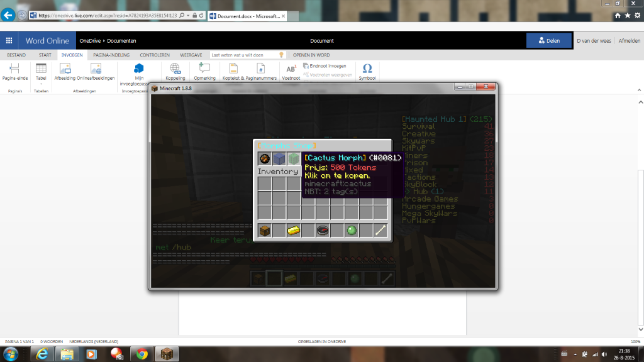Screen dimensions: 644x362
Task: Click the 0 WOORDEN word count
Action: (x=52, y=341)
